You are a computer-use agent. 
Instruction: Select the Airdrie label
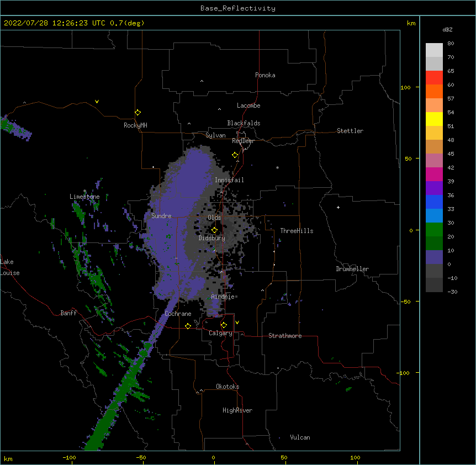[x=223, y=297]
